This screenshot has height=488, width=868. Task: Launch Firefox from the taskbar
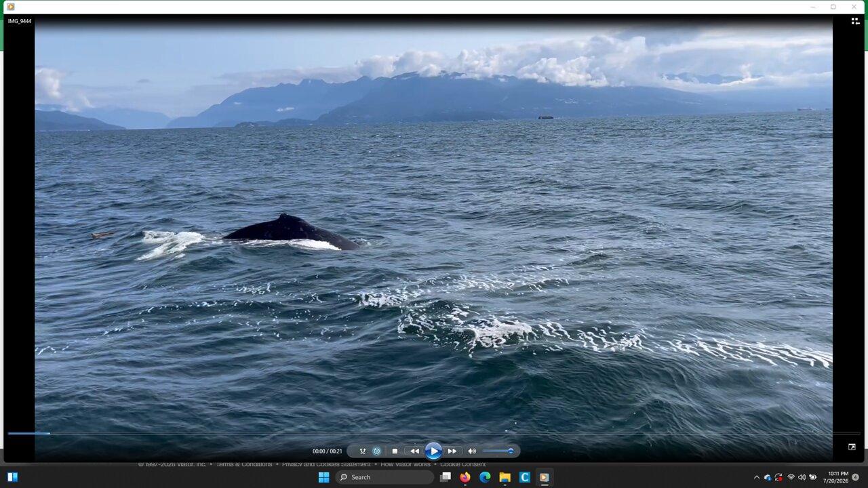[x=465, y=477]
